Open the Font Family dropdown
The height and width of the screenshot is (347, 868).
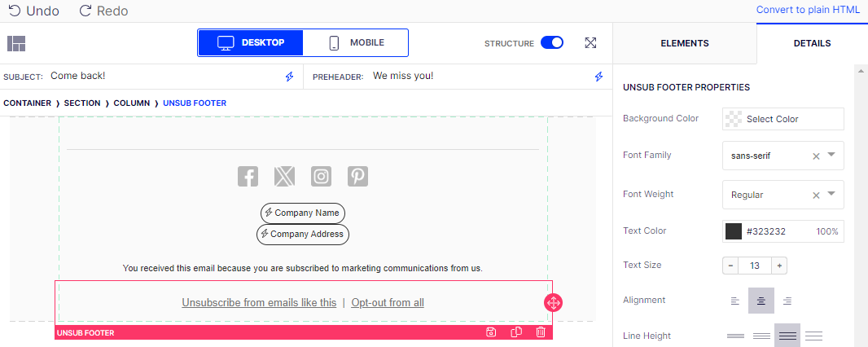click(831, 155)
